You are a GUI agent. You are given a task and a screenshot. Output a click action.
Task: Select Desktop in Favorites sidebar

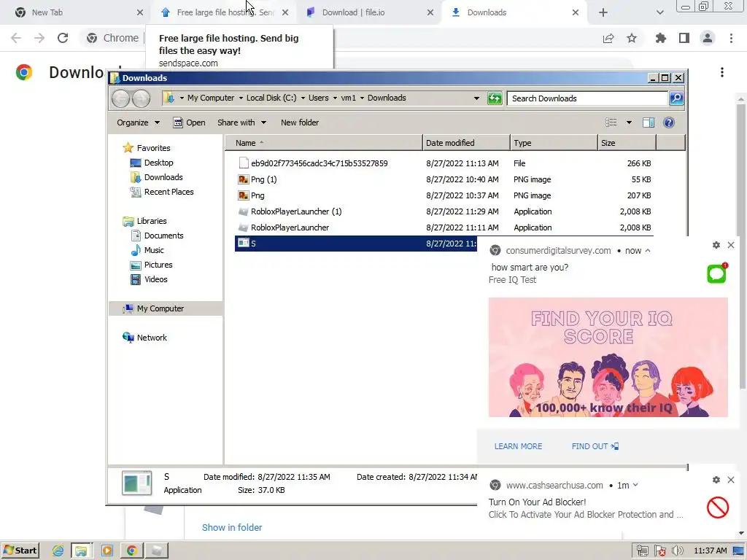point(158,163)
